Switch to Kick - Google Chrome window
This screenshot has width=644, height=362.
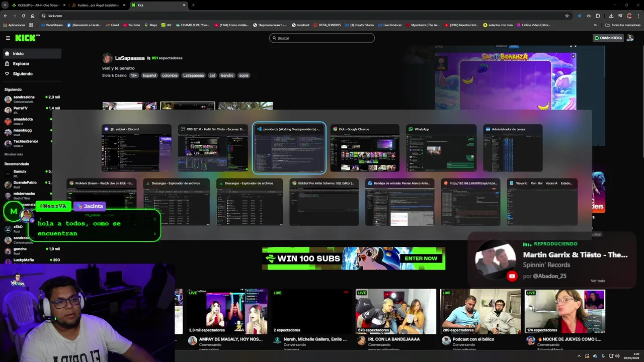coord(365,148)
